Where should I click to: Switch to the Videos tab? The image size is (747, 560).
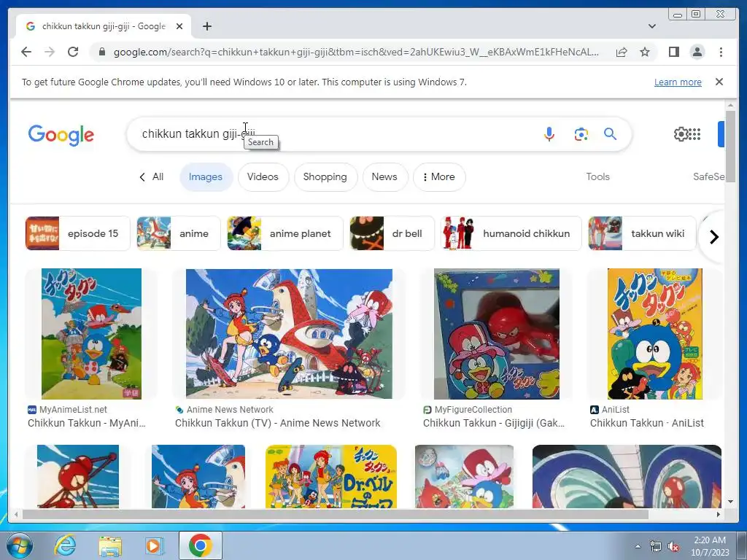pos(263,176)
